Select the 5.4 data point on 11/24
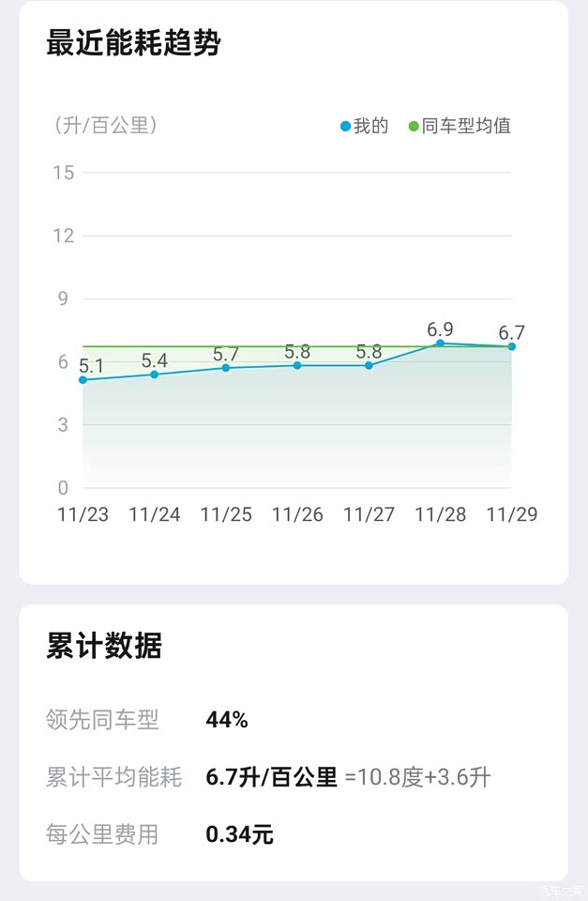Screen dimensions: 588x901 pos(154,374)
